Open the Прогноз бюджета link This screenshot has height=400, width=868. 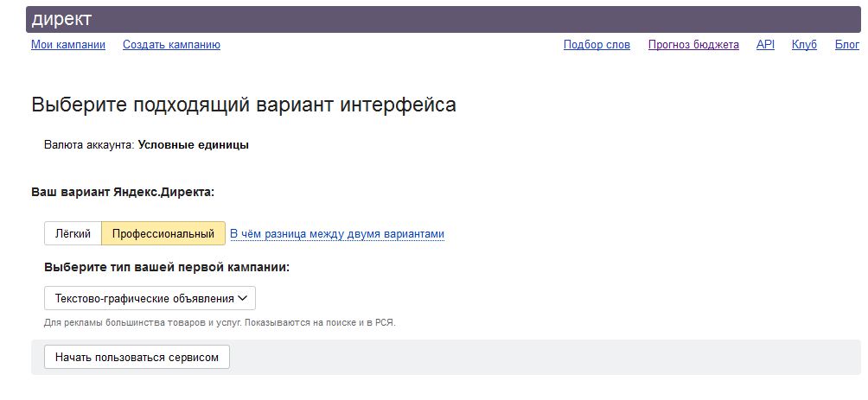693,45
